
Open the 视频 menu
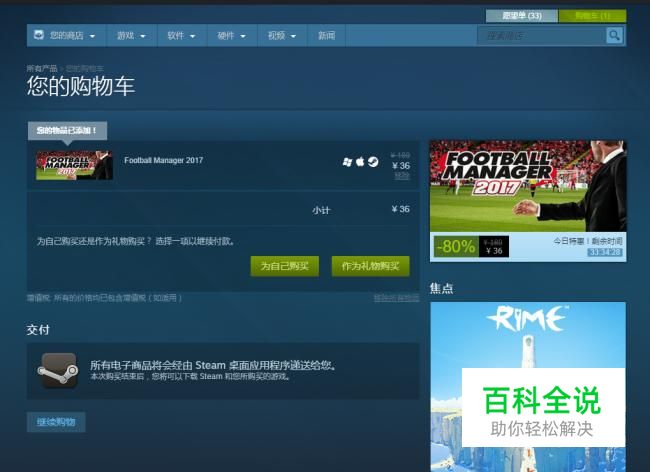282,35
